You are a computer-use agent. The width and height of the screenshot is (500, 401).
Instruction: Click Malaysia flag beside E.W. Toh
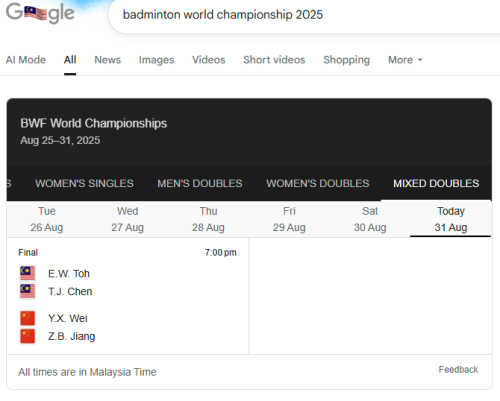(27, 273)
